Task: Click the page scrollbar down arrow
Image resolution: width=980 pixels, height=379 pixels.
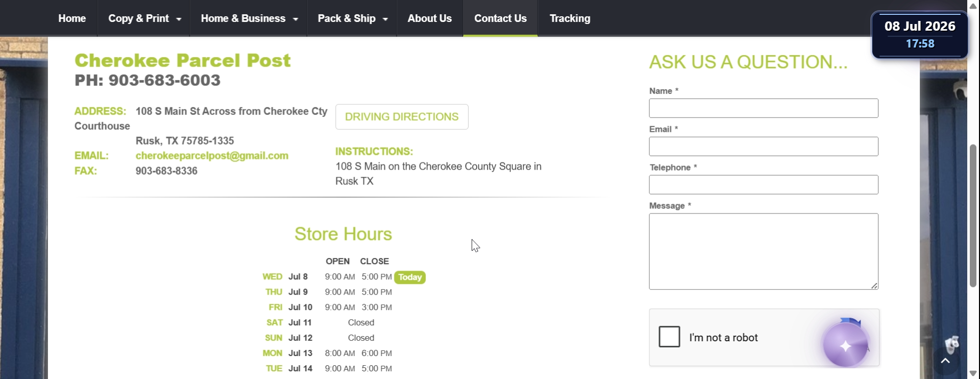Action: [x=973, y=373]
